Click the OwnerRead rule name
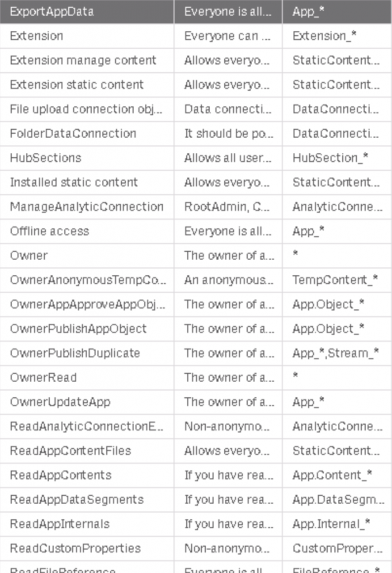 coord(44,377)
